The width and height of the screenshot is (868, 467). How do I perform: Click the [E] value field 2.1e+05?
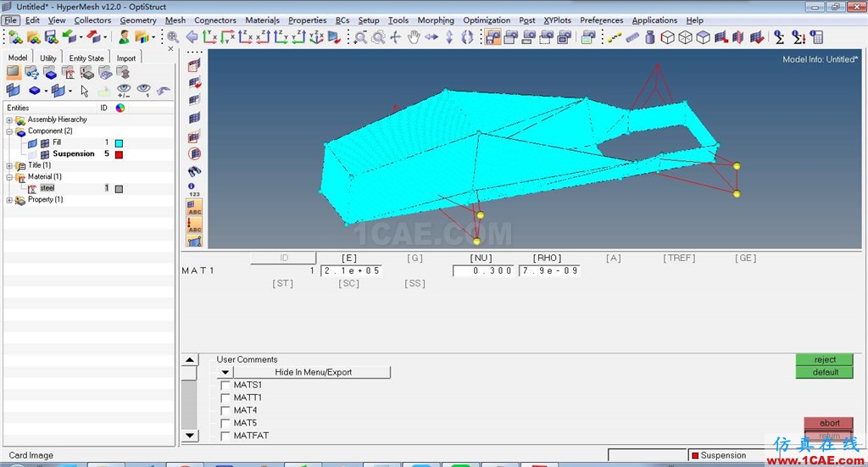coord(351,271)
